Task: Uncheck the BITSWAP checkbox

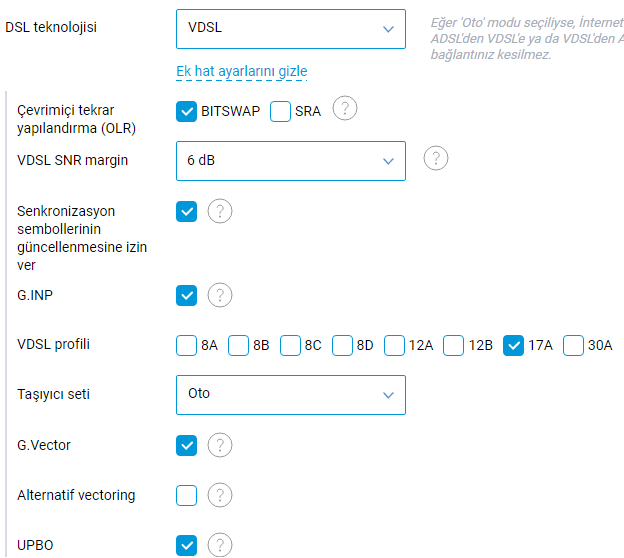Action: pyautogui.click(x=186, y=111)
